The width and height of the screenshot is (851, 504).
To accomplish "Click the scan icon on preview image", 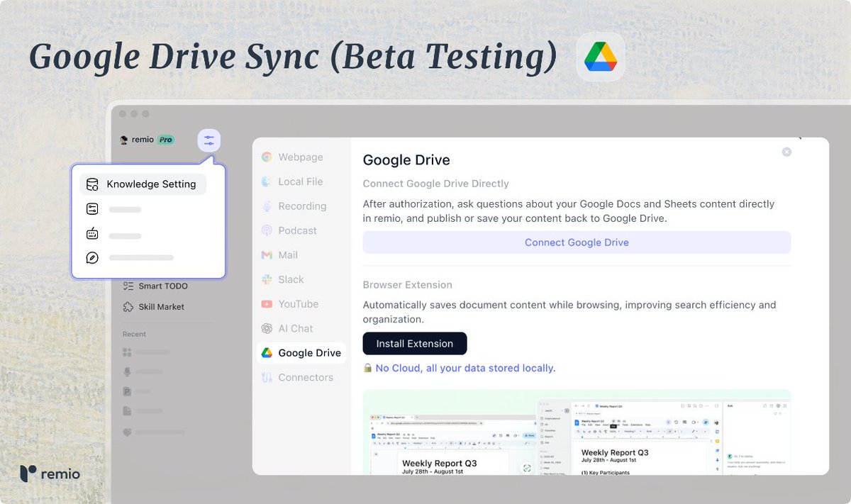I will point(527,468).
